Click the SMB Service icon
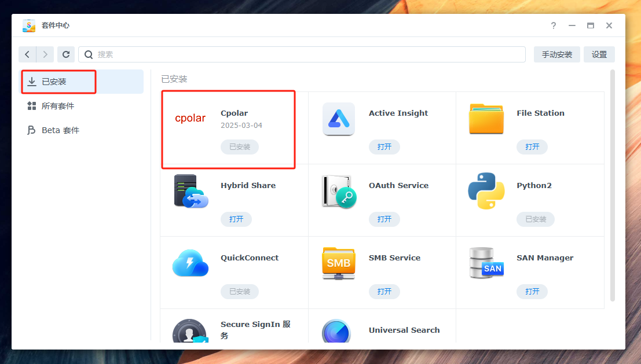This screenshot has height=364, width=641. click(x=339, y=263)
